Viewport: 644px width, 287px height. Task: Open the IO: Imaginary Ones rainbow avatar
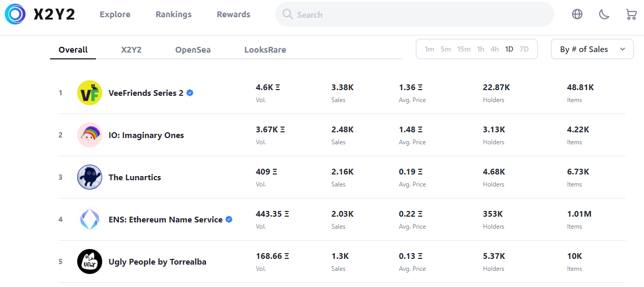point(89,135)
